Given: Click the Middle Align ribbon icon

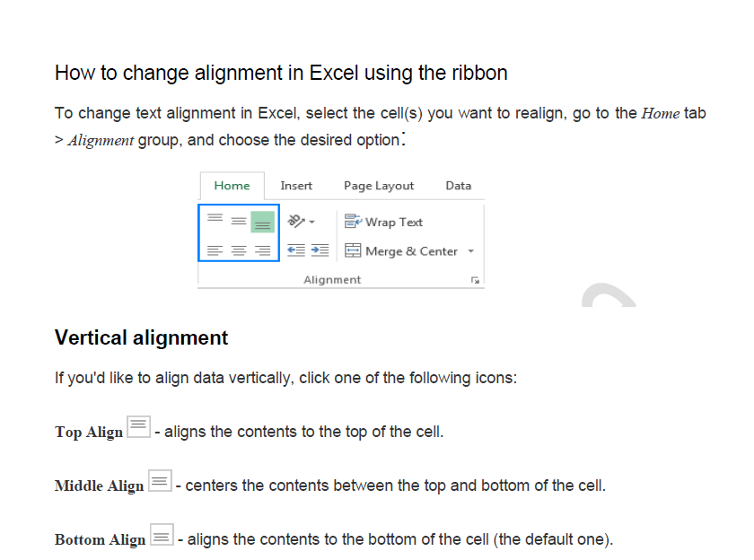Looking at the screenshot, I should pyautogui.click(x=238, y=221).
